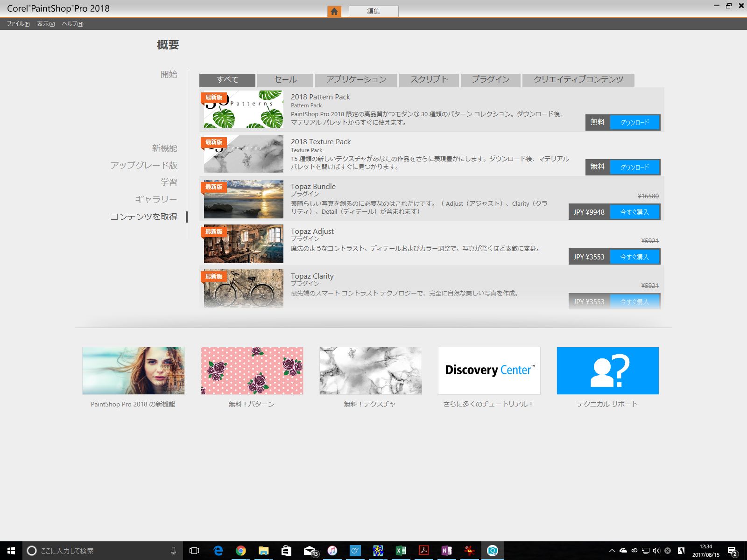Open the PaintShop Pro 2018 の新機能 tile image
Screen dimensions: 747x560
[x=134, y=371]
